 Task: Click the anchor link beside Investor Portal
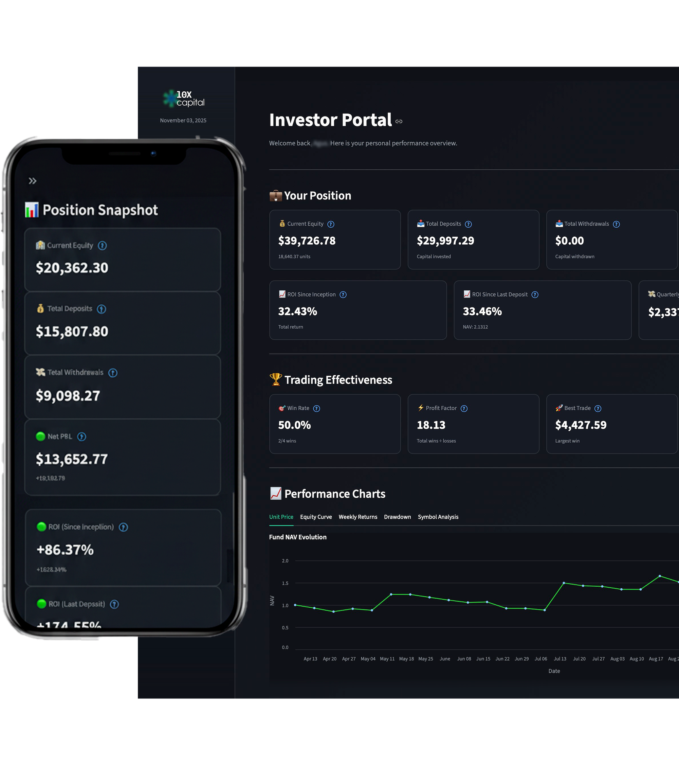(x=399, y=121)
